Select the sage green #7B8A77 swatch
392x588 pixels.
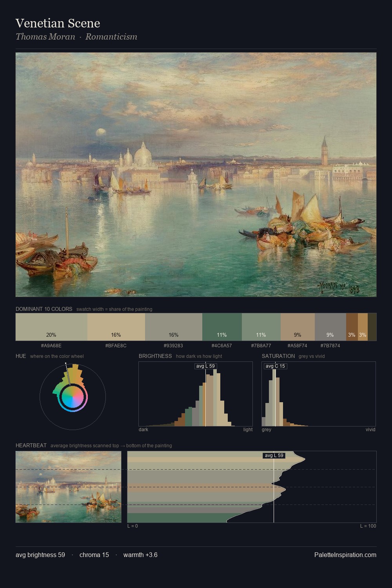point(261,327)
